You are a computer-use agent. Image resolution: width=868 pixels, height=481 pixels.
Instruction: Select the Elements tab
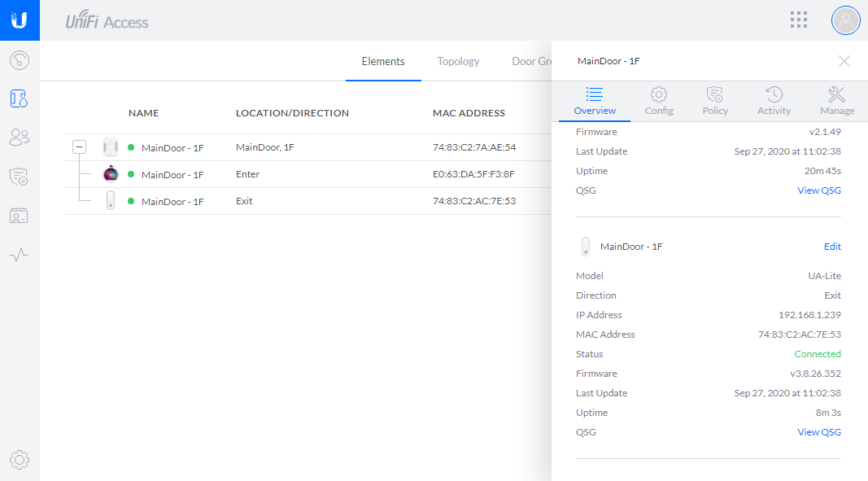(x=383, y=62)
